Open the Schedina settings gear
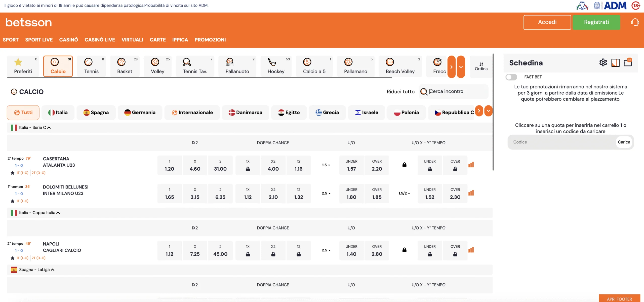Screen dimensions: 644x302 [x=603, y=62]
